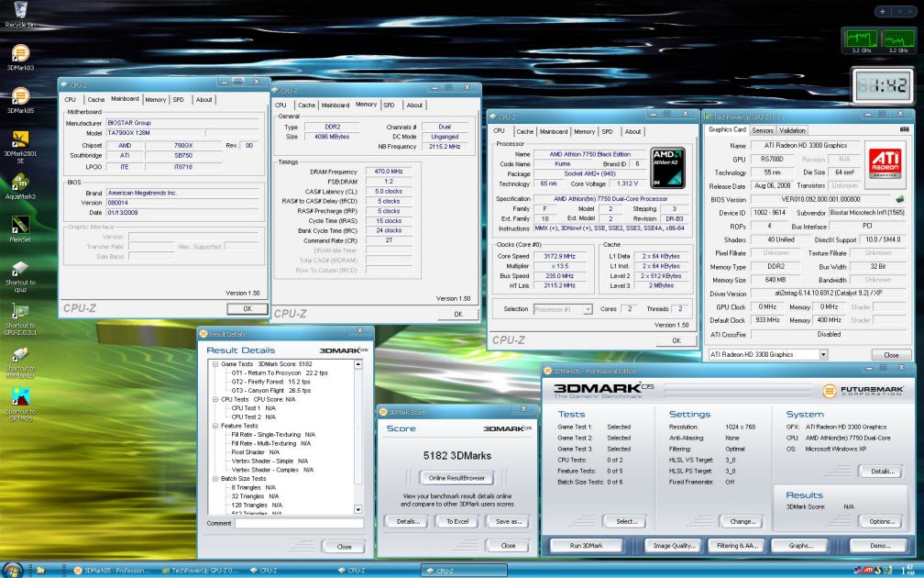This screenshot has height=578, width=924.
Task: Launch the 3DMark05 desktop shortcut
Action: point(20,100)
